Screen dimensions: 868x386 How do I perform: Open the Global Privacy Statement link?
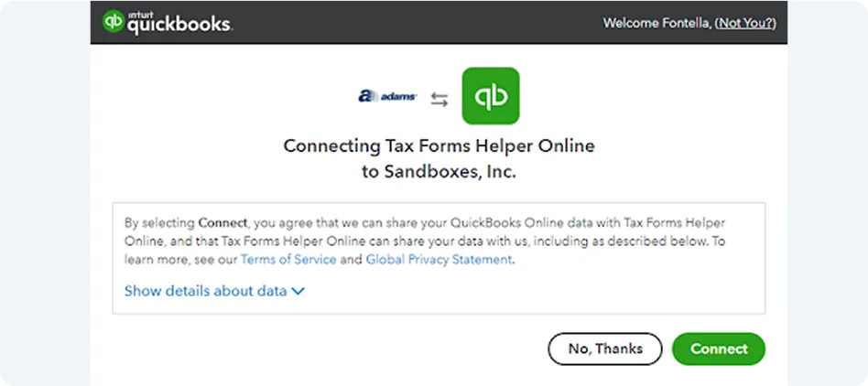click(439, 260)
